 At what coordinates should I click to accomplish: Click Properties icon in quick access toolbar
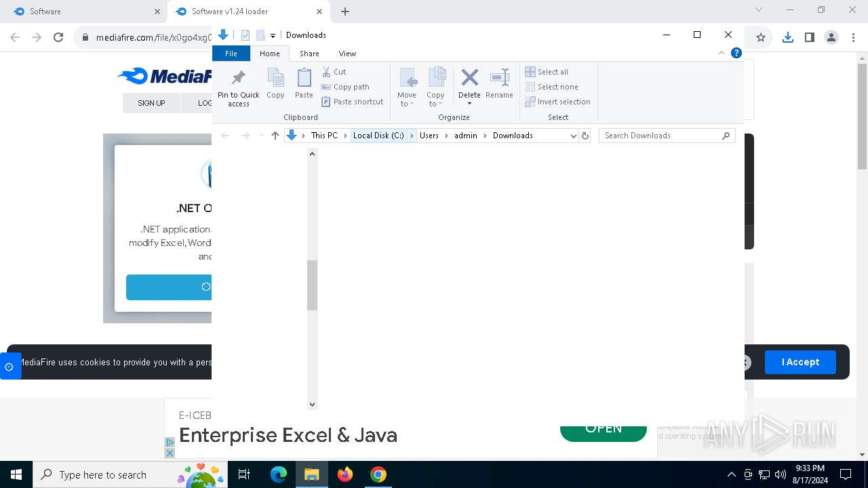[245, 35]
